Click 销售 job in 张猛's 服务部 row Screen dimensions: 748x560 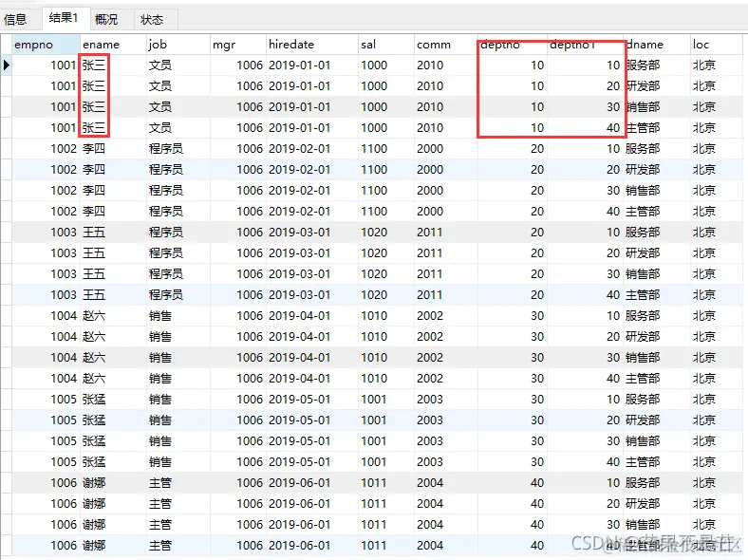[160, 400]
